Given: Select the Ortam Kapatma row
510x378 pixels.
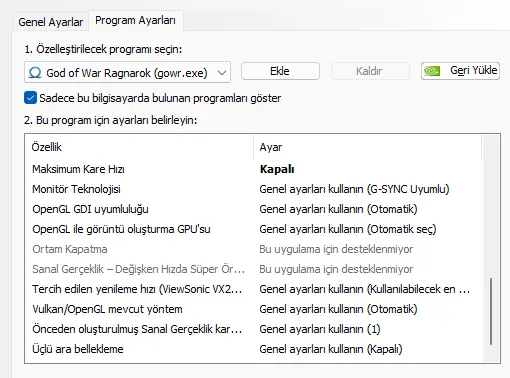Looking at the screenshot, I should (253, 249).
